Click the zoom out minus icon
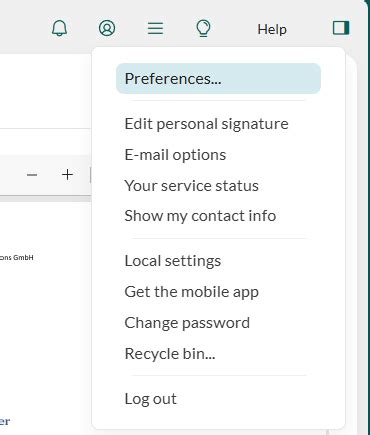The height and width of the screenshot is (435, 370). 32,175
